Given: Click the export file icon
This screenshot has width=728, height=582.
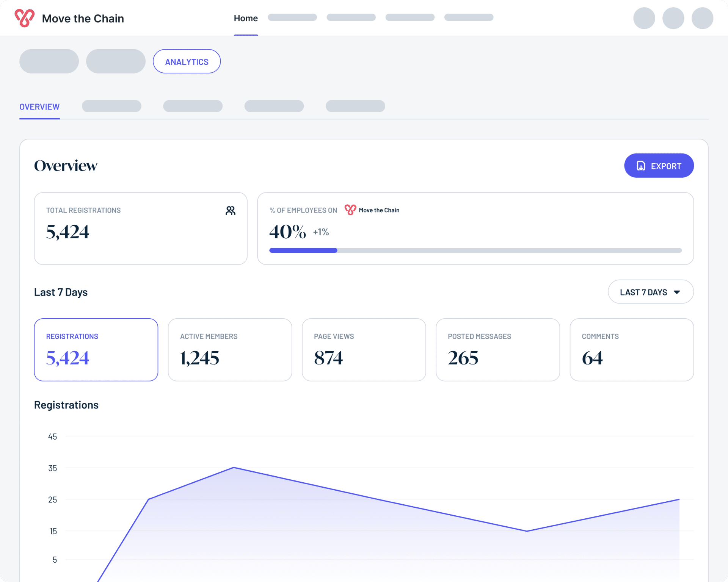Looking at the screenshot, I should tap(641, 166).
